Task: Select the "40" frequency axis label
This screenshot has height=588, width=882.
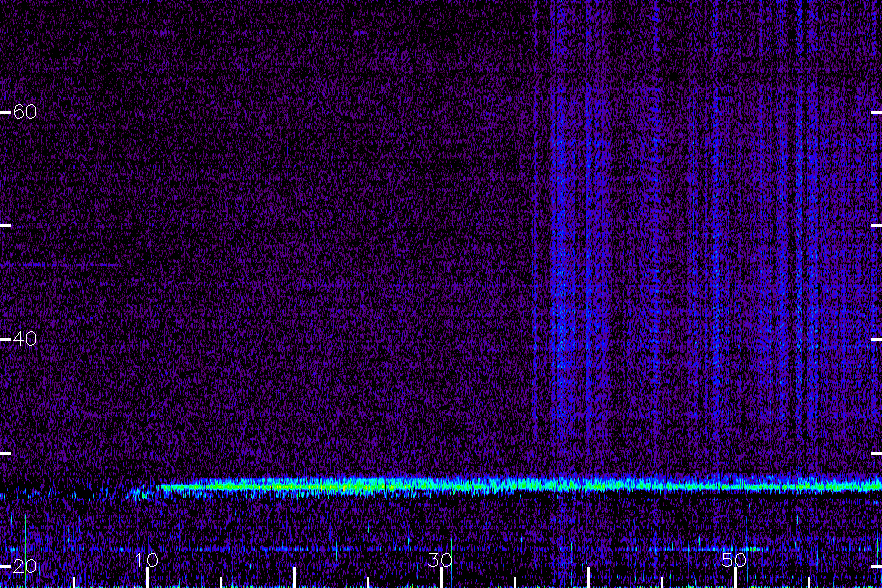Action: click(24, 339)
